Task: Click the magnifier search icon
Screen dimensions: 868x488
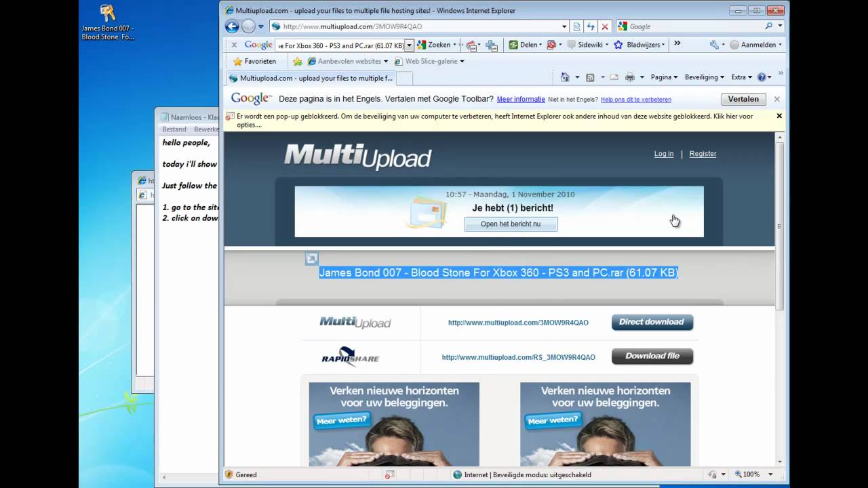Action: [769, 26]
